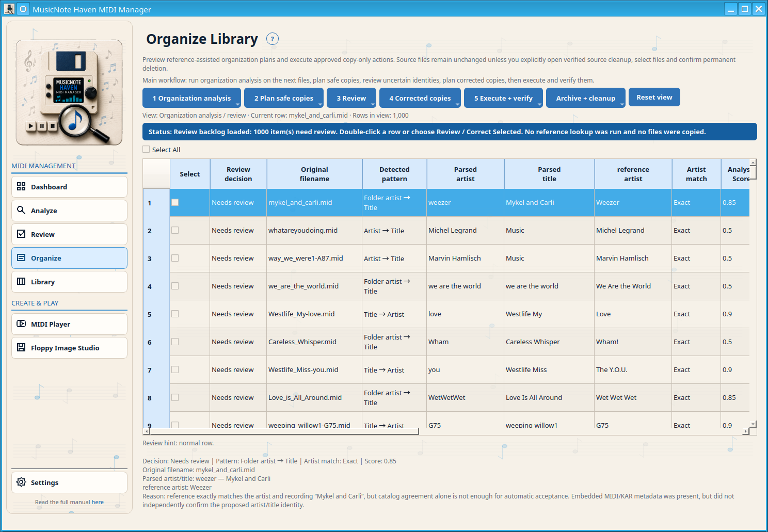The image size is (768, 532).
Task: Open the 3 Review dropdown button
Action: click(x=351, y=98)
